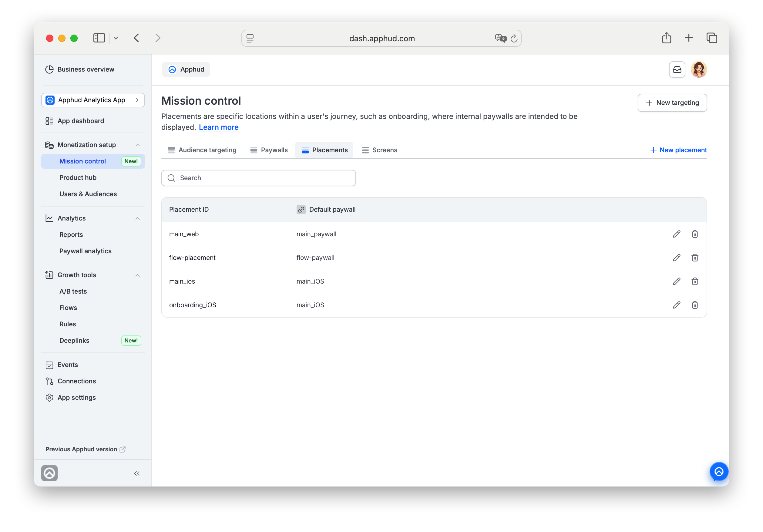This screenshot has height=532, width=763.
Task: Open App settings in sidebar
Action: pyautogui.click(x=77, y=397)
